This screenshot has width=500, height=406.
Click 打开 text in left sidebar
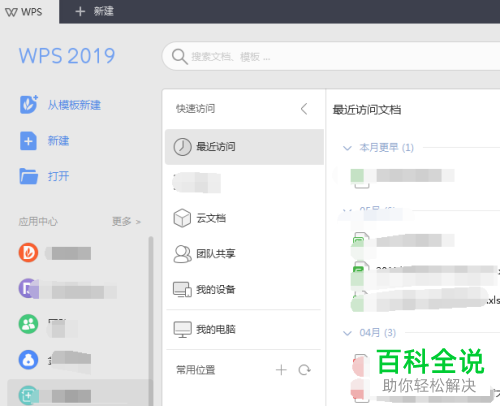58,176
